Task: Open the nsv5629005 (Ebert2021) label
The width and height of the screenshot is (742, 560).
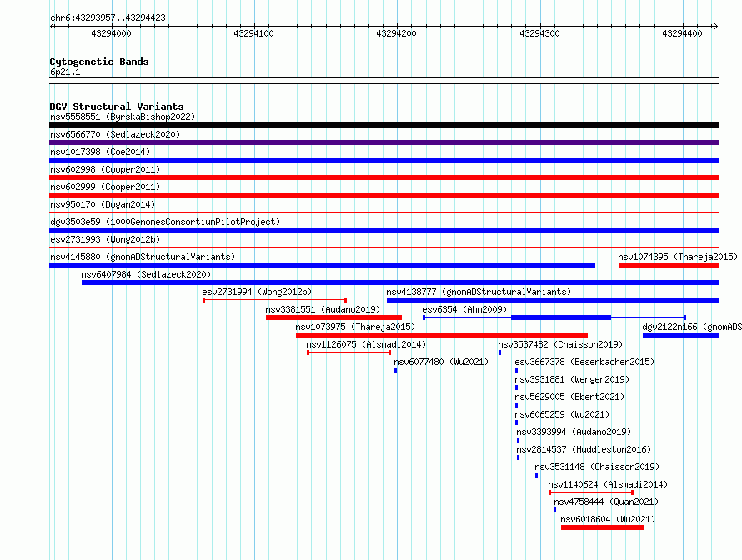Action: pos(569,397)
